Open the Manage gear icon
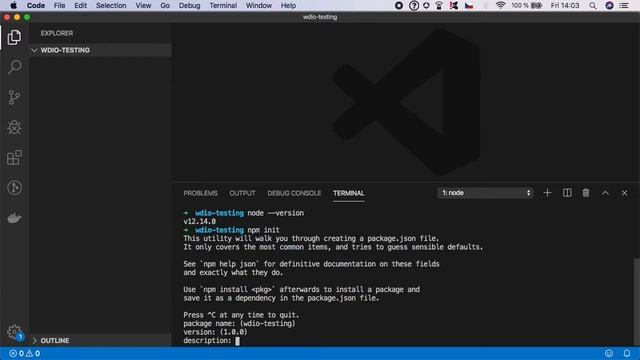The image size is (640, 360). [14, 331]
